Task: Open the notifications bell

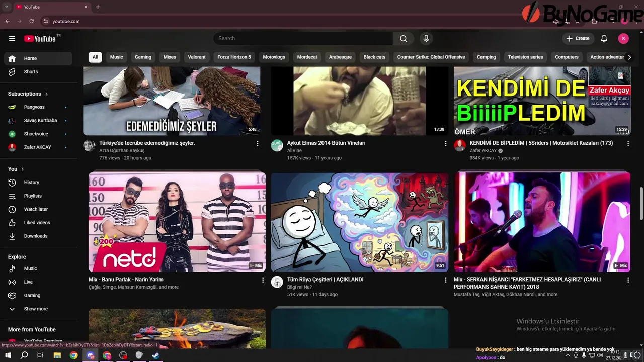Action: click(x=604, y=39)
